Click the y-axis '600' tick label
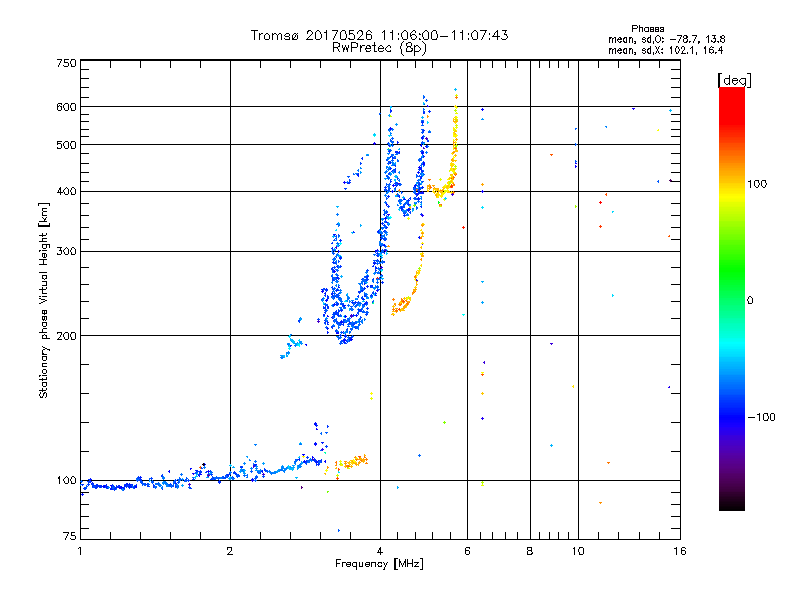Screen dimensions: 800x600 (66, 107)
